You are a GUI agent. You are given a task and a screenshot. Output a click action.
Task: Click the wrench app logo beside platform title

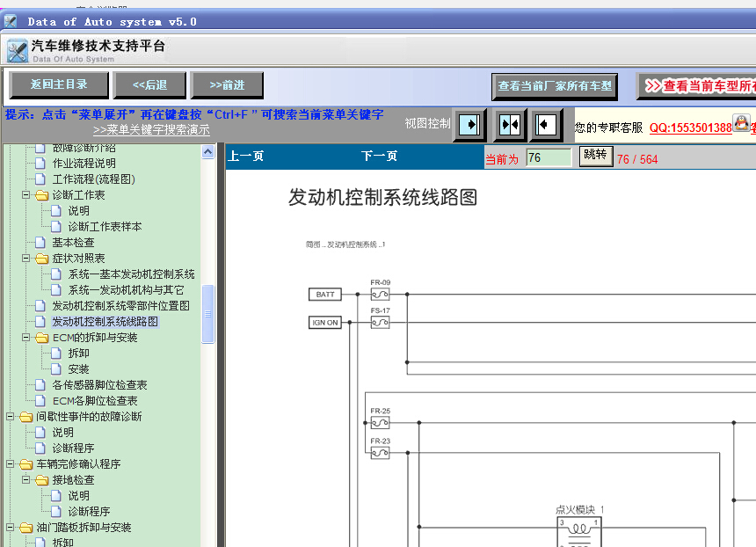(x=18, y=51)
